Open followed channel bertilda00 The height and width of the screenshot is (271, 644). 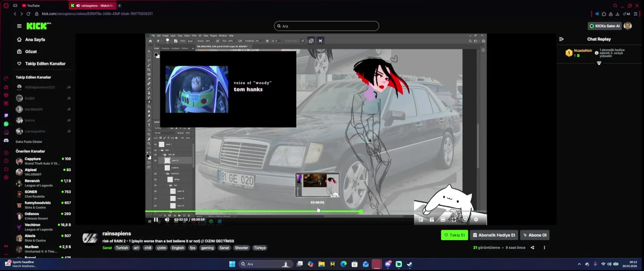pyautogui.click(x=43, y=109)
